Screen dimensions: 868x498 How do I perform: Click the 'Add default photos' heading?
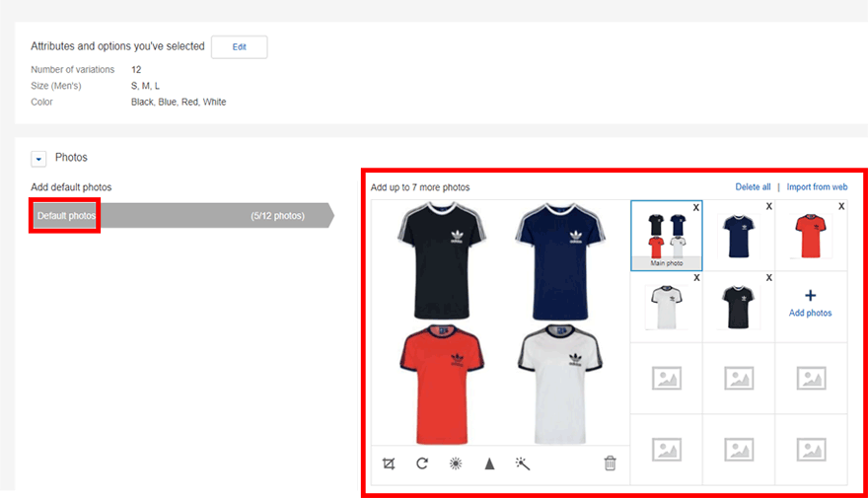point(71,187)
